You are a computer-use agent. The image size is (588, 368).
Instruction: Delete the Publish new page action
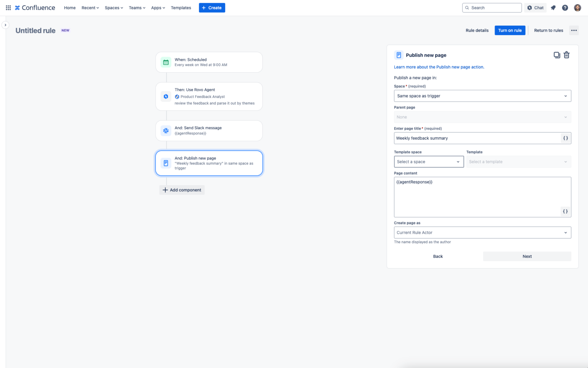coord(567,55)
